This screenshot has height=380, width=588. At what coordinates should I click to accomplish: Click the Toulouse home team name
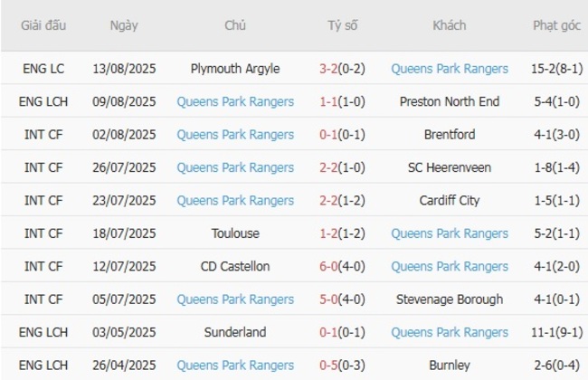(x=235, y=233)
